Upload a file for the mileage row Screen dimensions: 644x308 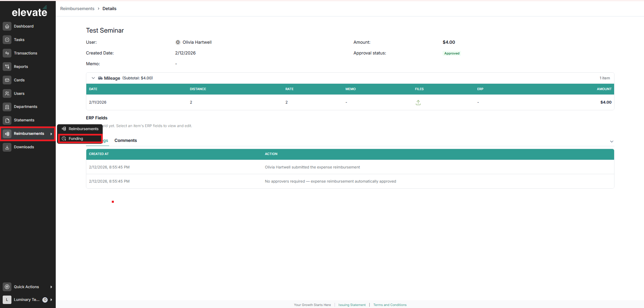(418, 103)
